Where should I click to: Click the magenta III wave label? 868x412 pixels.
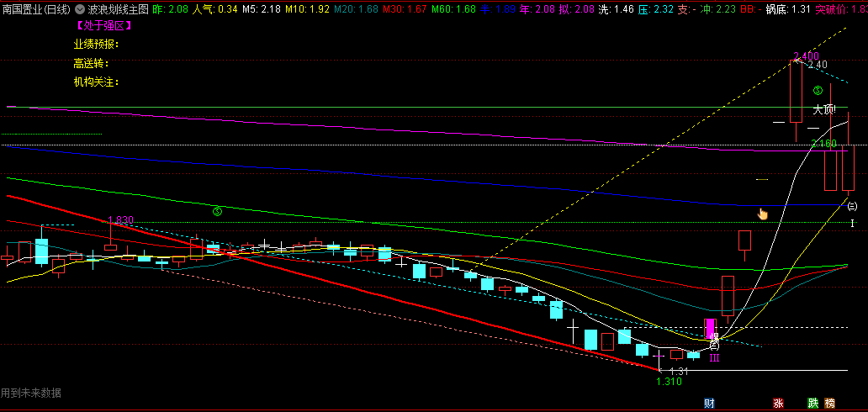[715, 358]
